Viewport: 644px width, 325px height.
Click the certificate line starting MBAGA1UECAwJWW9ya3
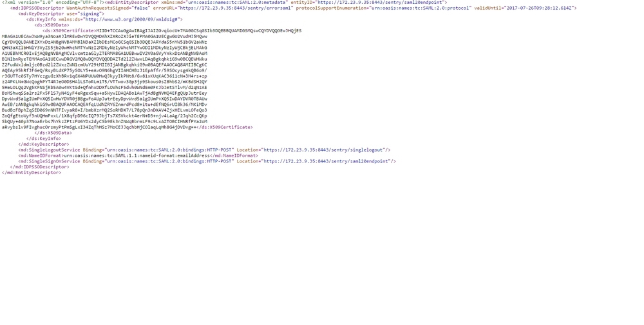click(x=104, y=36)
